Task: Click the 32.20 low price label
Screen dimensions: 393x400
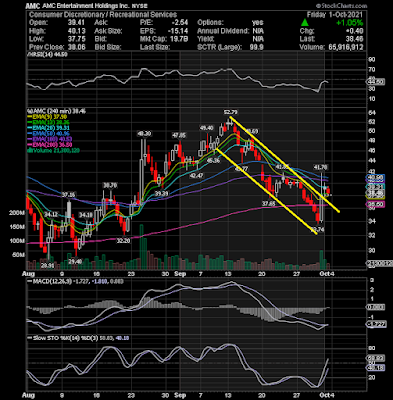Action: point(123,240)
